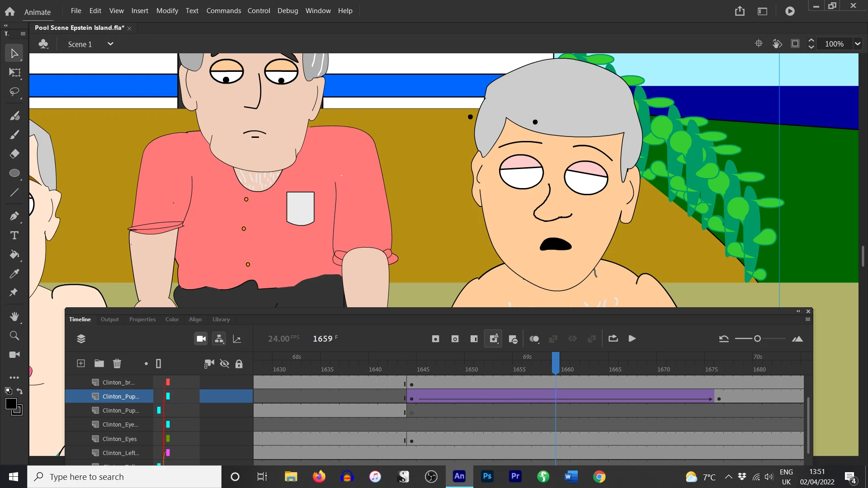Select the Clinton_Eyes layer

pyautogui.click(x=119, y=439)
